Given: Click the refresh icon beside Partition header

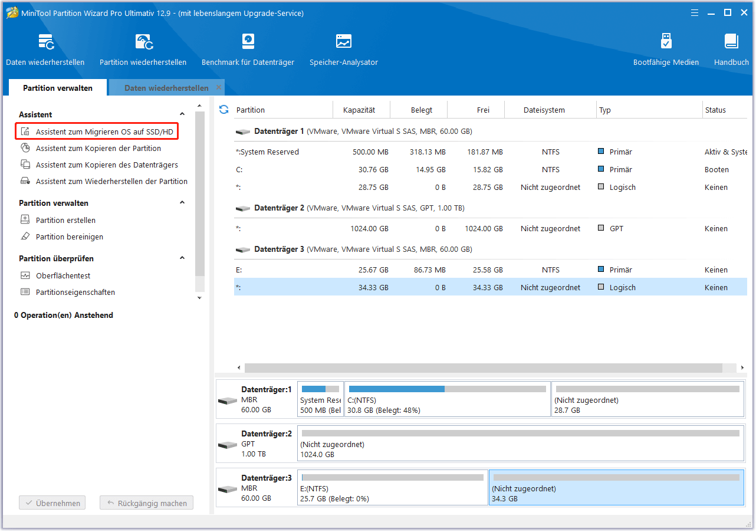Looking at the screenshot, I should (x=223, y=110).
